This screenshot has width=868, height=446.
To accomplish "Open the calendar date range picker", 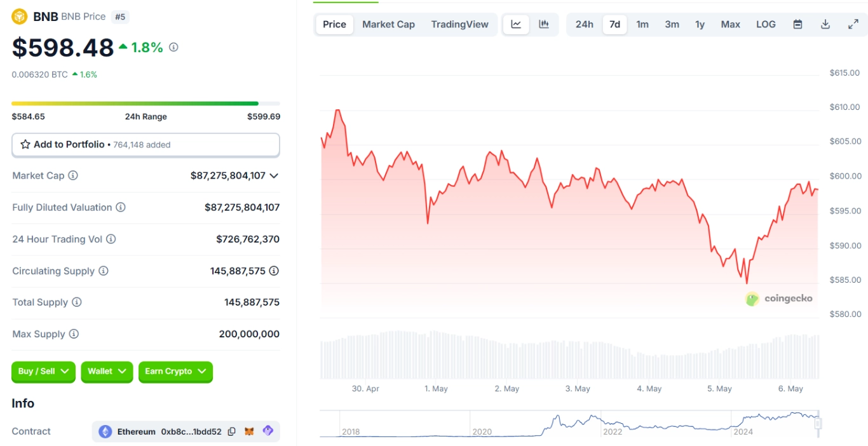I will 797,24.
